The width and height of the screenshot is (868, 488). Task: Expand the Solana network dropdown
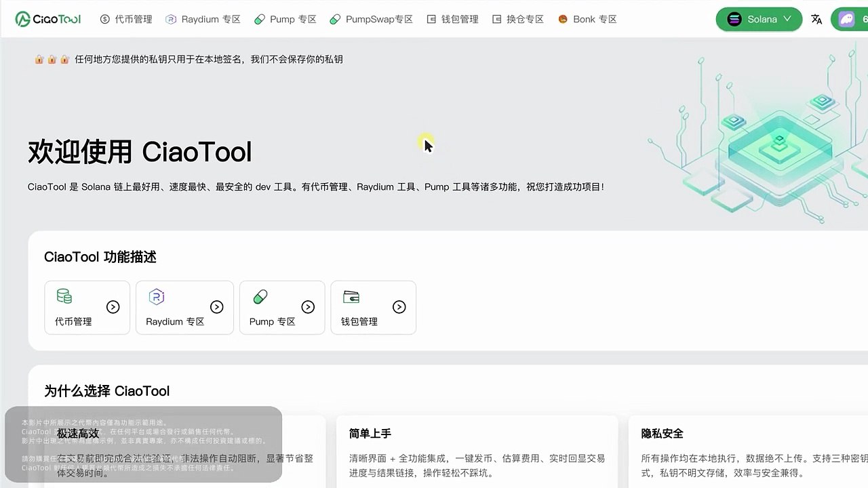759,19
